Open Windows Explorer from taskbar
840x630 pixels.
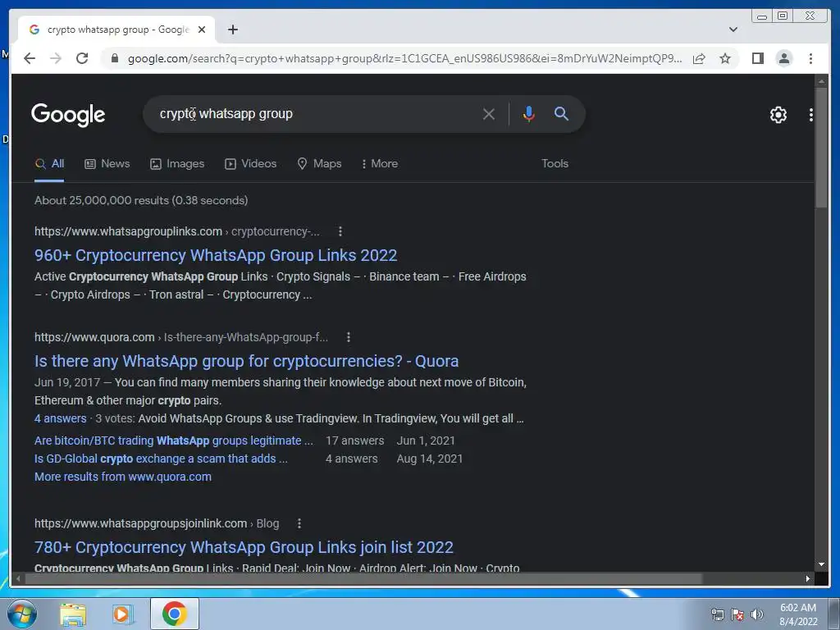[x=73, y=614]
